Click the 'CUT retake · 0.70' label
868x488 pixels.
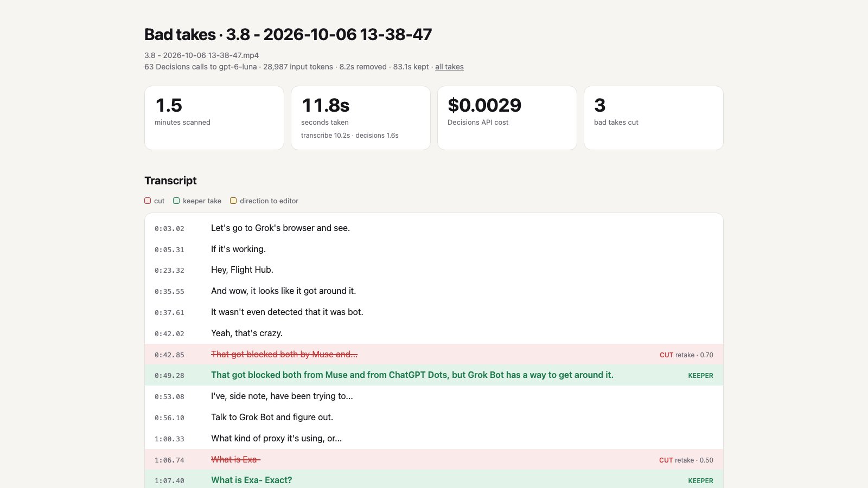686,355
